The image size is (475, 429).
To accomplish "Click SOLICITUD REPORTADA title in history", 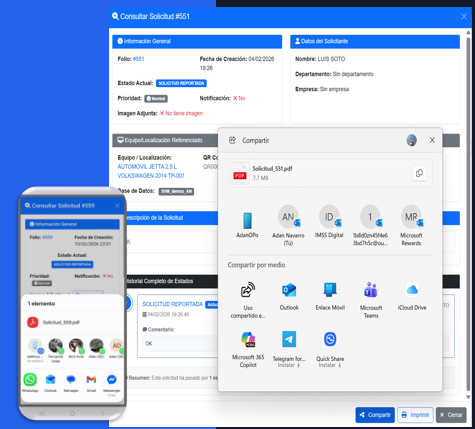I will click(x=173, y=304).
